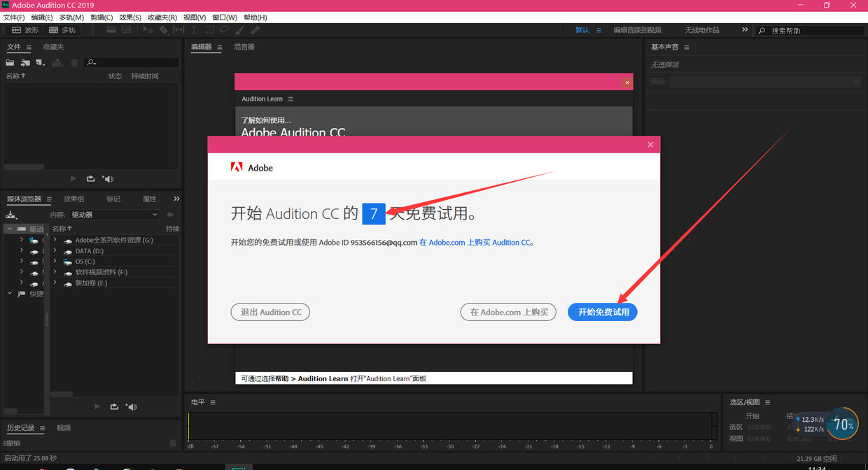The width and height of the screenshot is (868, 470).
Task: Click the Files panel search field
Action: click(132, 62)
